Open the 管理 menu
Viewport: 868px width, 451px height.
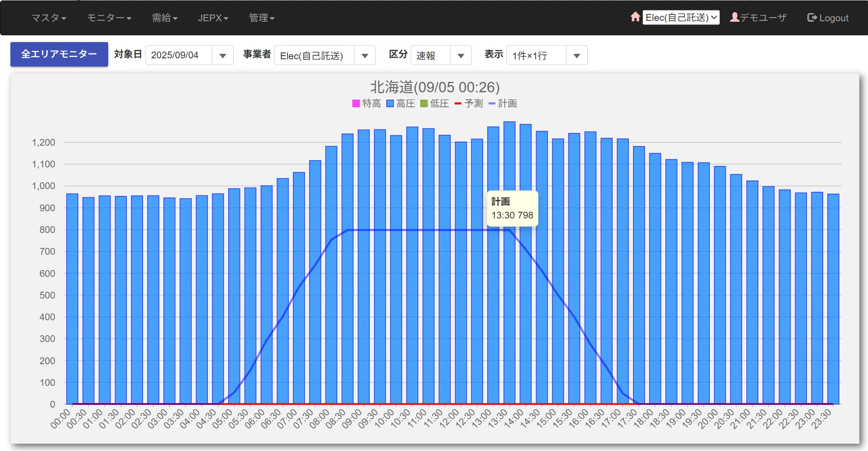coord(262,18)
